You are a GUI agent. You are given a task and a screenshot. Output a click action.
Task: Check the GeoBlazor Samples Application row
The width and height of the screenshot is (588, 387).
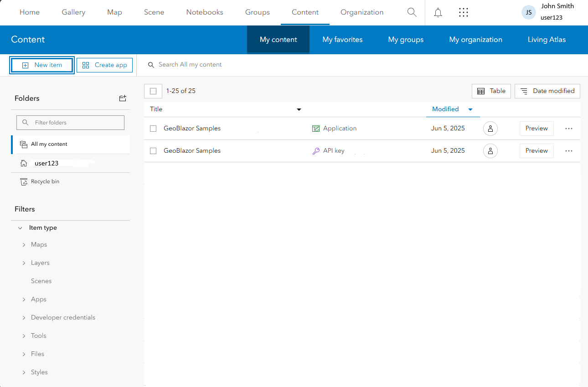(153, 129)
